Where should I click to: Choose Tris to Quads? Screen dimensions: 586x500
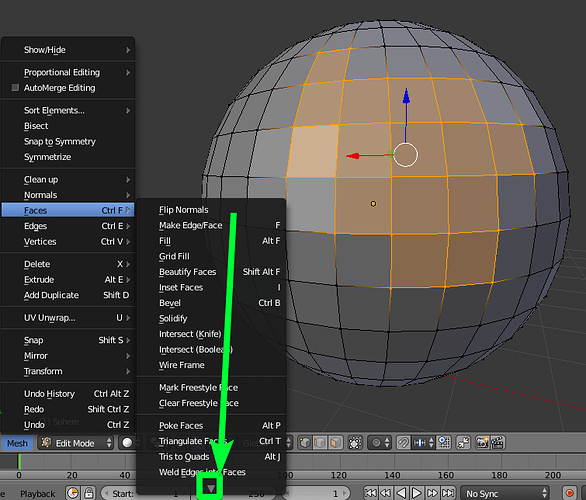(211, 457)
